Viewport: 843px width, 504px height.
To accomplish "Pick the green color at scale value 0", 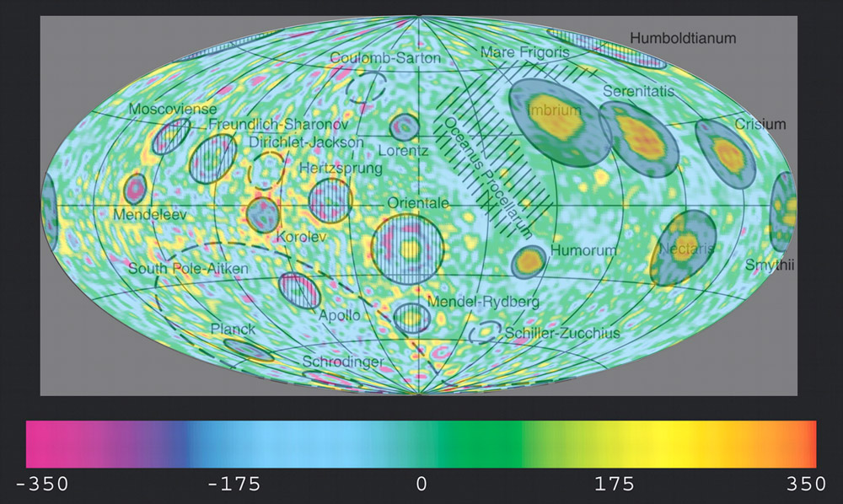I will coord(421,444).
